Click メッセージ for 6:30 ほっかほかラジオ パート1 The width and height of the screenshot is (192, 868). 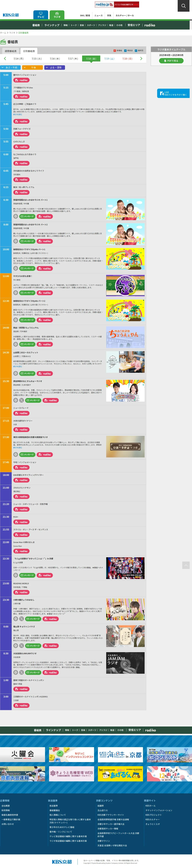pyautogui.click(x=27, y=217)
